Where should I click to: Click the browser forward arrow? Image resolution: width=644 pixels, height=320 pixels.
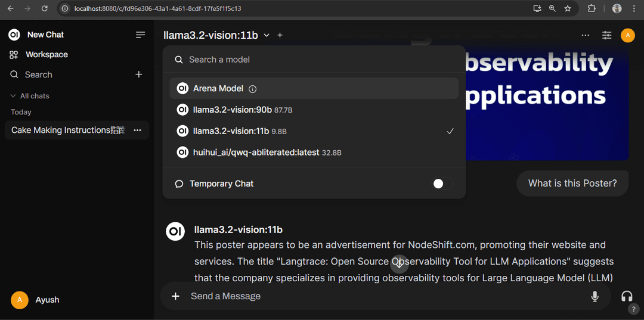point(27,8)
